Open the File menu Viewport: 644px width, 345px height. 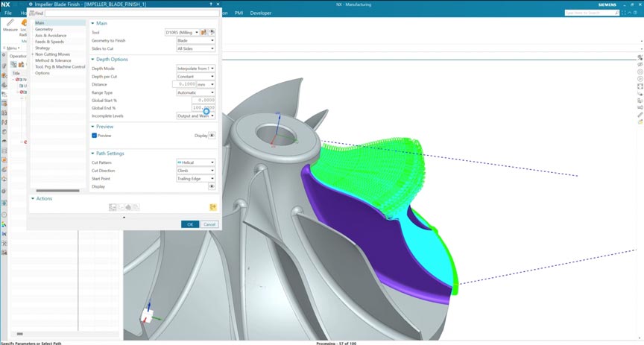[8, 13]
